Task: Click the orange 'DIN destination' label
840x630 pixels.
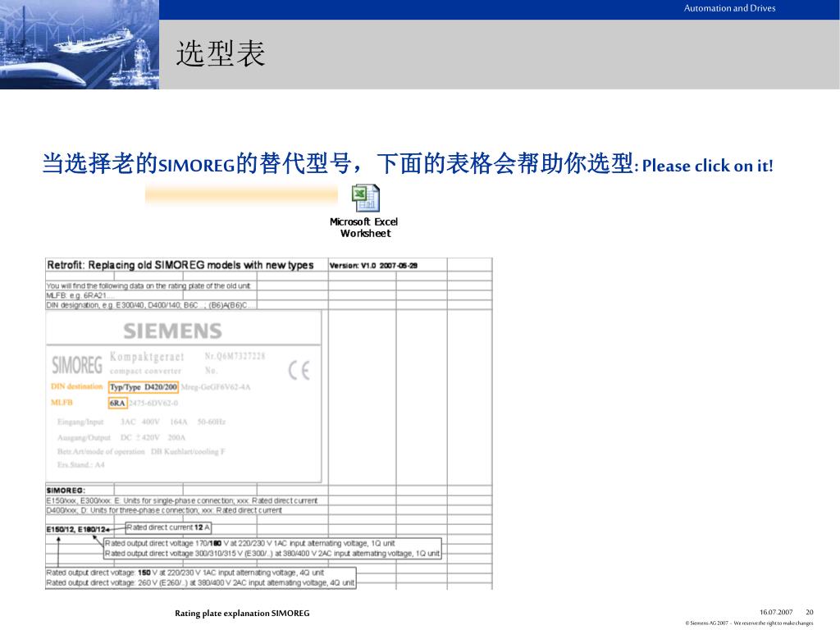Action: pos(76,386)
